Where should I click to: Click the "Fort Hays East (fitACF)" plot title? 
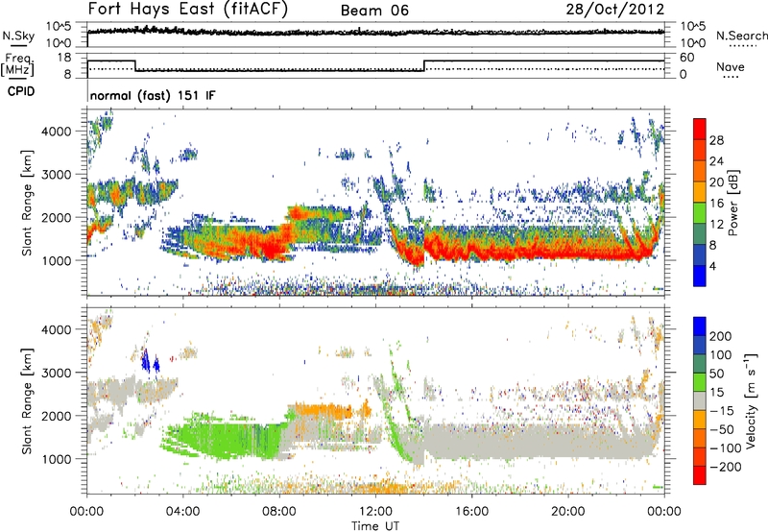[x=188, y=10]
